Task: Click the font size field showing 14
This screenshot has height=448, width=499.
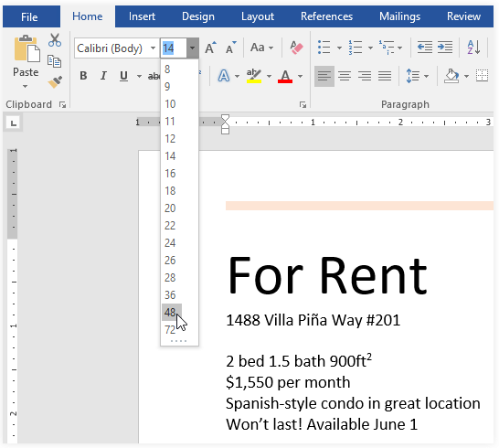Action: click(174, 48)
